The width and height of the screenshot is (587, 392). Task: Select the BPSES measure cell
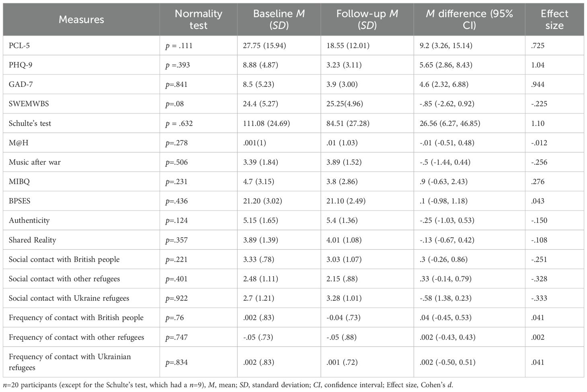[20, 201]
